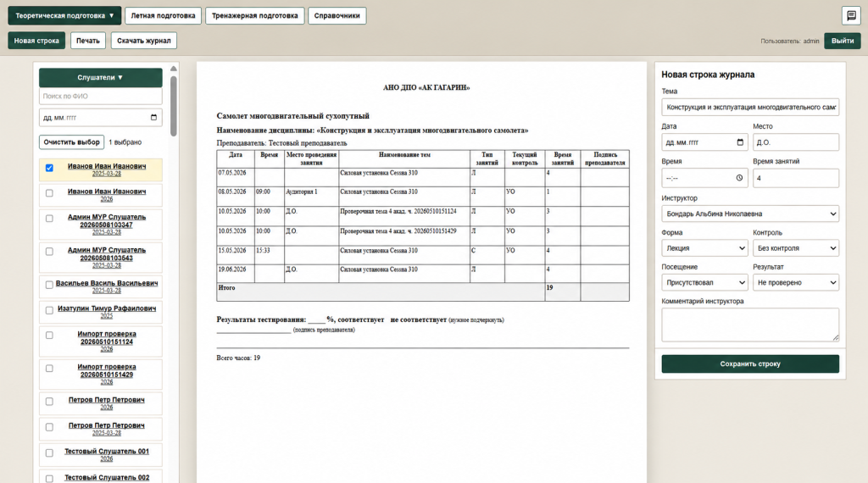Click Пользователь: admin label
Viewport: 868px width, 483px height.
(789, 41)
